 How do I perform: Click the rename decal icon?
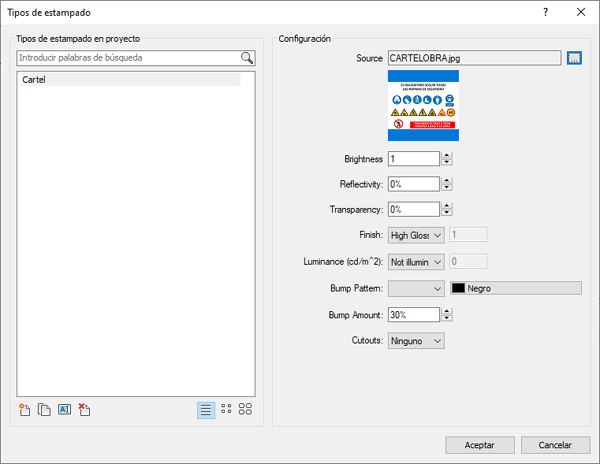[65, 409]
